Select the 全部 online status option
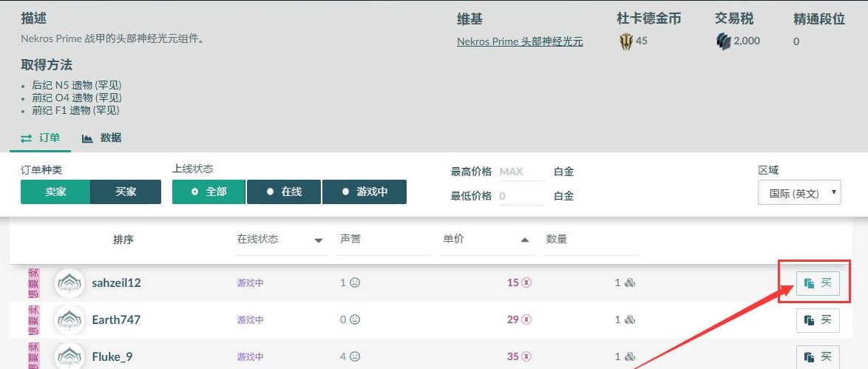868x369 pixels. [x=208, y=192]
